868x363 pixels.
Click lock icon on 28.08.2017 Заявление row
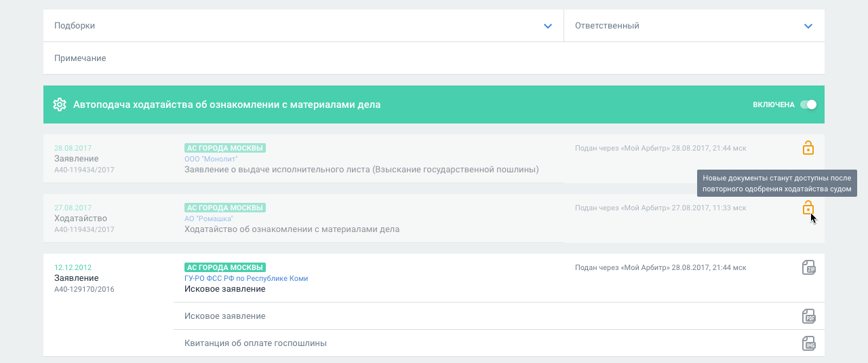tap(808, 148)
